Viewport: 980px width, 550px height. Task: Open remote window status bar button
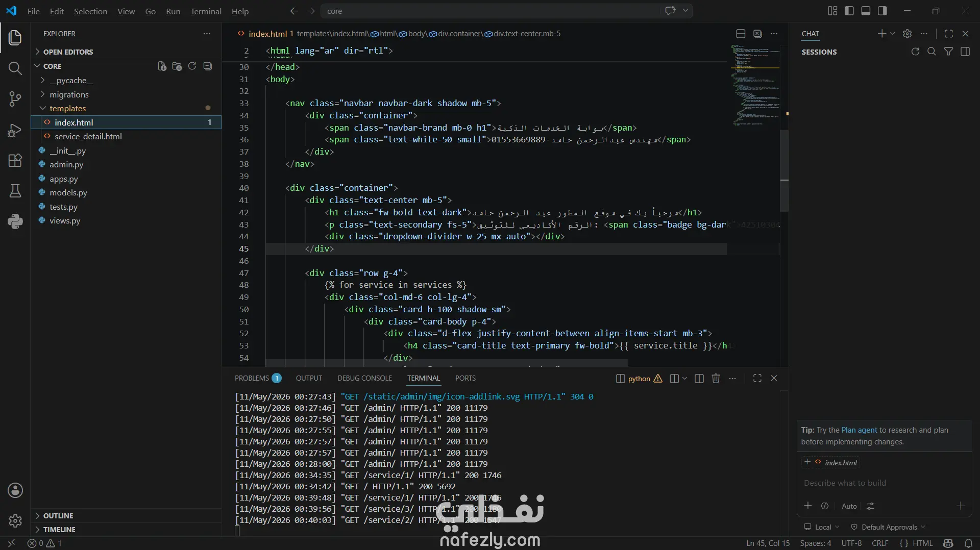click(11, 543)
